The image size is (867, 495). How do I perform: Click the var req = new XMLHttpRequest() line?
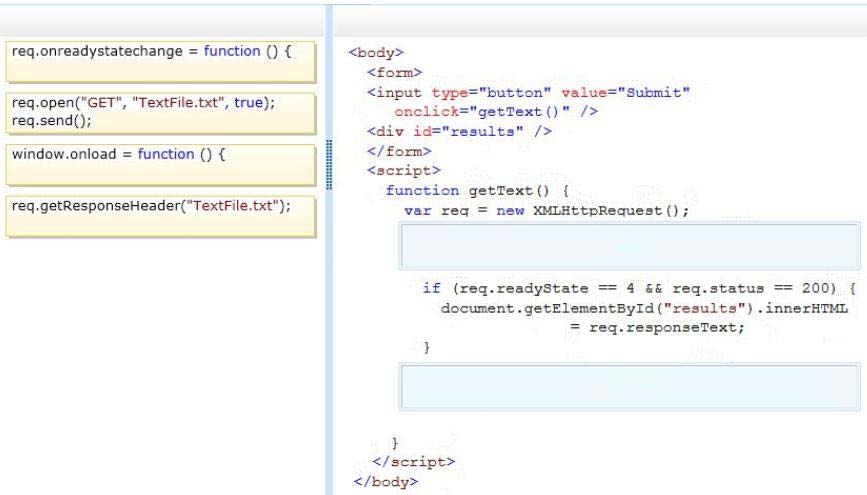click(x=546, y=211)
